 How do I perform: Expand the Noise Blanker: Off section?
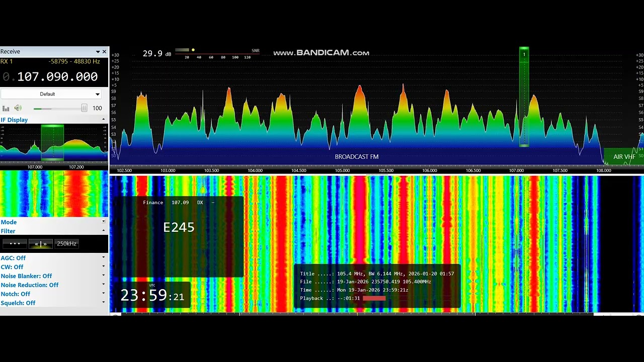tap(104, 276)
